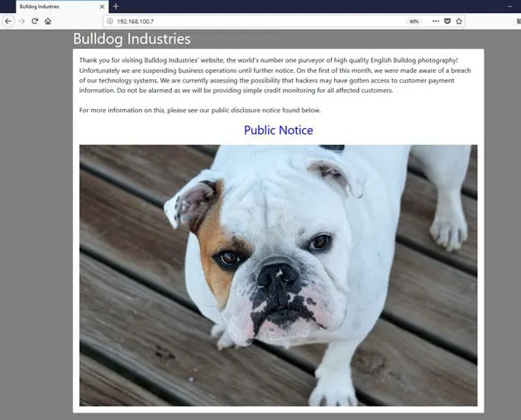The image size is (521, 420).
Task: Go to the browser home page
Action: [48, 21]
